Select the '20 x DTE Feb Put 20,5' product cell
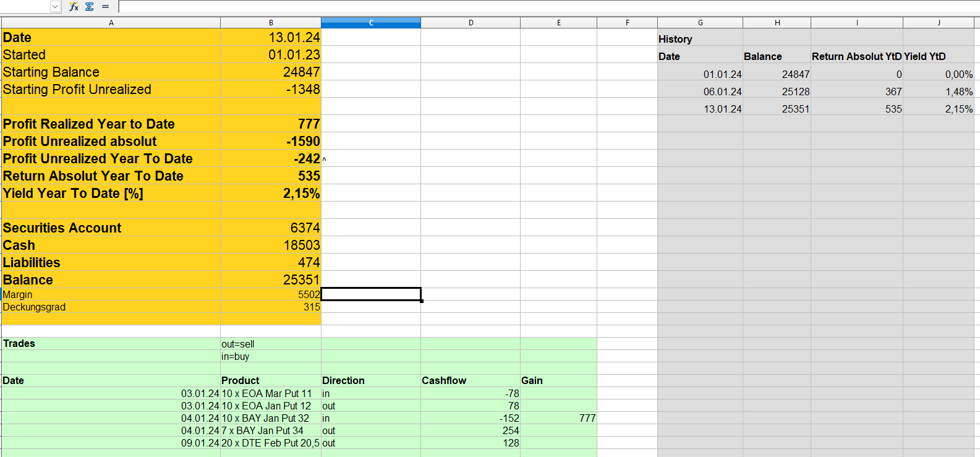This screenshot has width=980, height=457. (x=271, y=443)
